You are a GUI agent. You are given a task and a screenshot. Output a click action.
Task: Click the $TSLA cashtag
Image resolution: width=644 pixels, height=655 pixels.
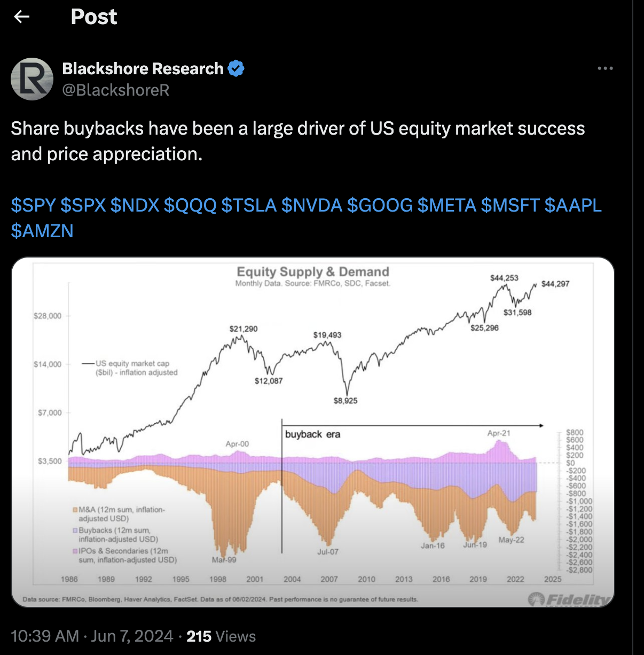pos(248,205)
